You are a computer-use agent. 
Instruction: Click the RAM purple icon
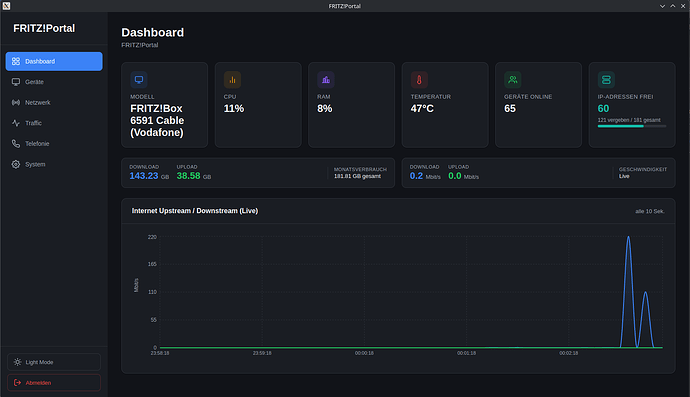[326, 80]
